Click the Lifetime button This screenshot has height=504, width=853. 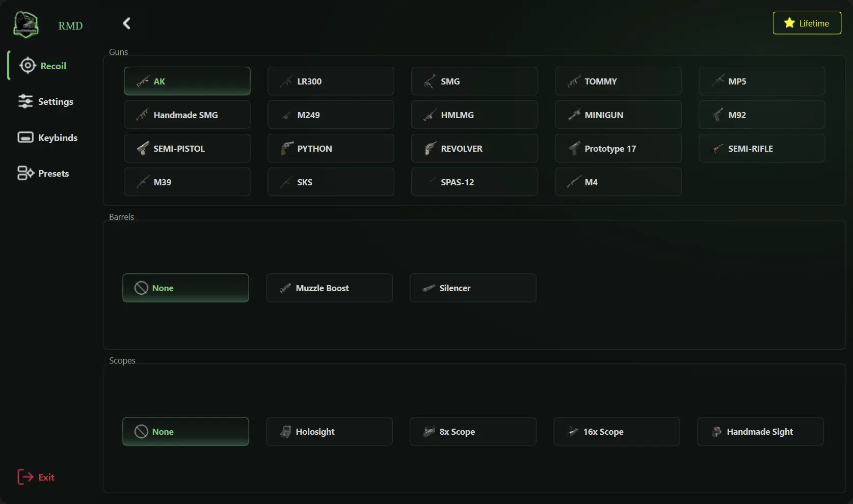807,23
